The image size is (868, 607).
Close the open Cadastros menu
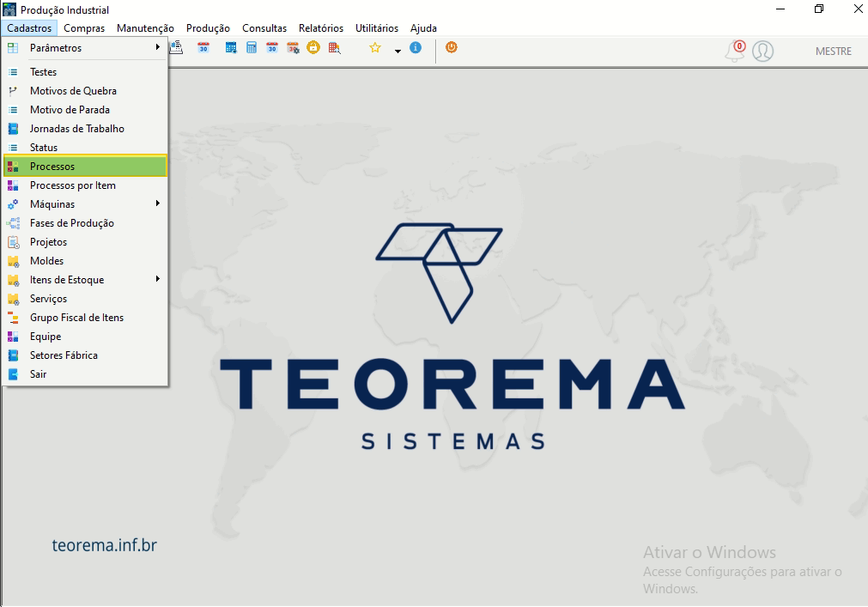(29, 28)
